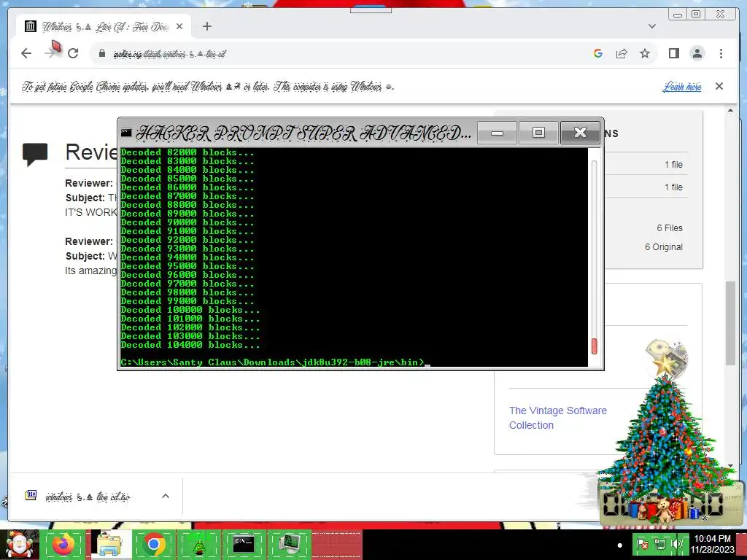Open the Santa Start button
This screenshot has height=560, width=747.
point(19,545)
